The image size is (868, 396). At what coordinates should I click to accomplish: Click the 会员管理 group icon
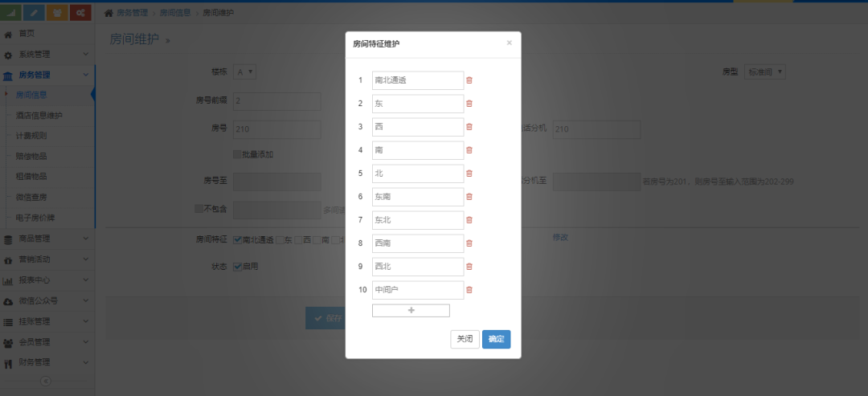pyautogui.click(x=8, y=343)
